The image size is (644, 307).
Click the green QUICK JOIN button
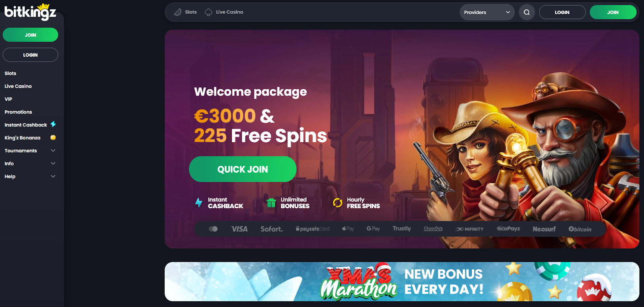click(x=243, y=169)
